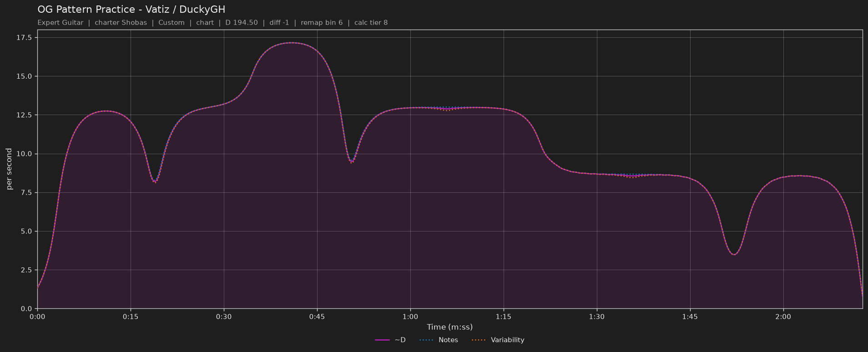Click the 'per second' y-axis label

click(9, 169)
